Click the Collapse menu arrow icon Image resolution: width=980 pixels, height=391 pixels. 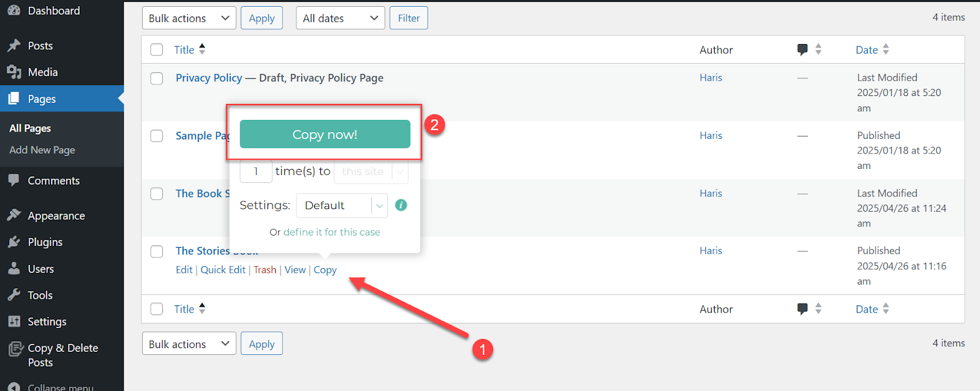pyautogui.click(x=13, y=387)
